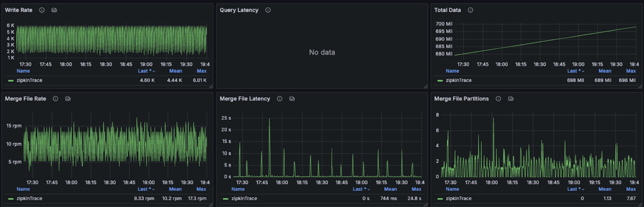Open the Write Rate panel links icon
644x207 pixels.
click(54, 10)
